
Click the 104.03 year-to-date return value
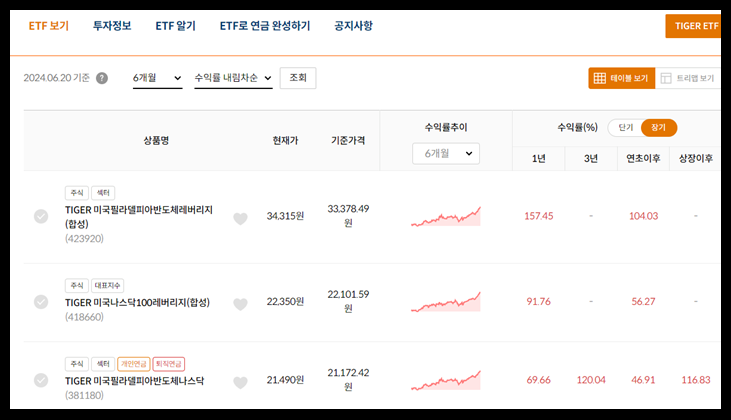pyautogui.click(x=643, y=216)
